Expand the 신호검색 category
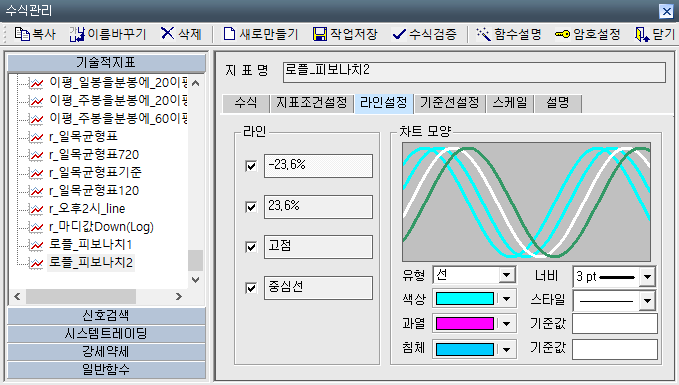Screen dimensions: 679x385 tap(107, 315)
